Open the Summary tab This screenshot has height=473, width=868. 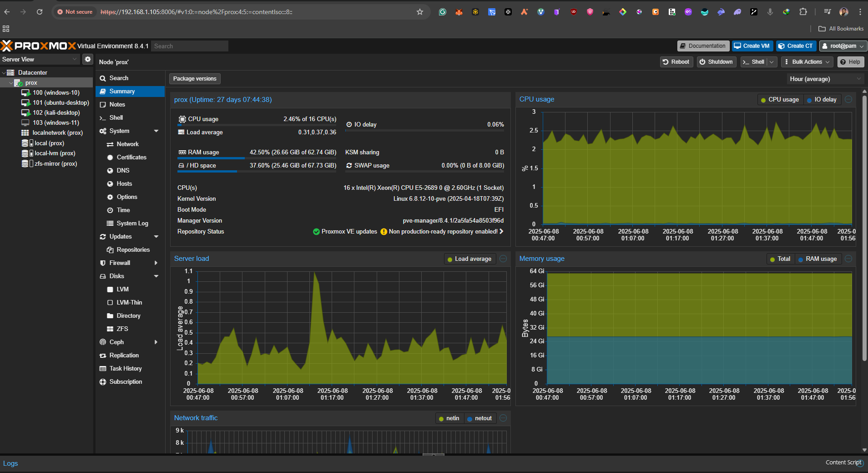pyautogui.click(x=121, y=91)
